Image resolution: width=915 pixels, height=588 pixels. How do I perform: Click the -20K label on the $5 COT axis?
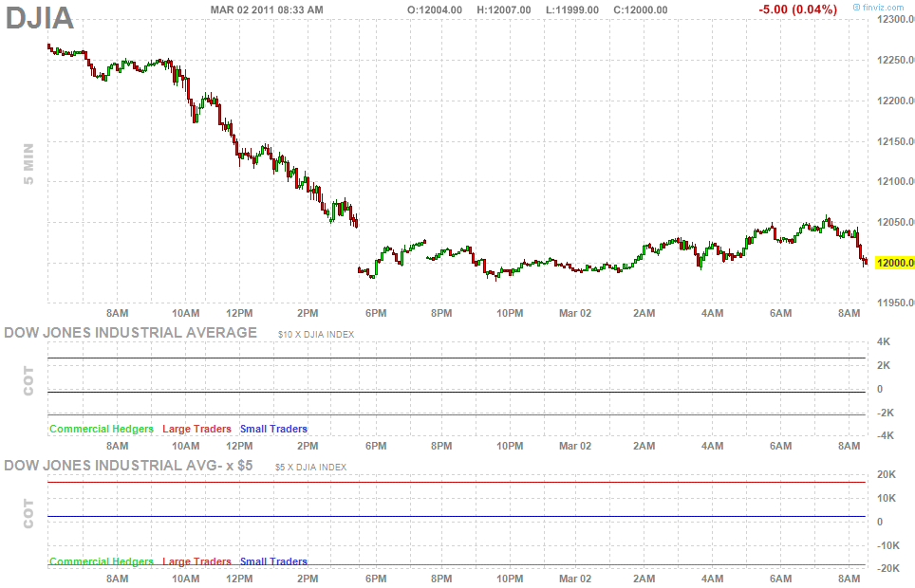[x=887, y=568]
